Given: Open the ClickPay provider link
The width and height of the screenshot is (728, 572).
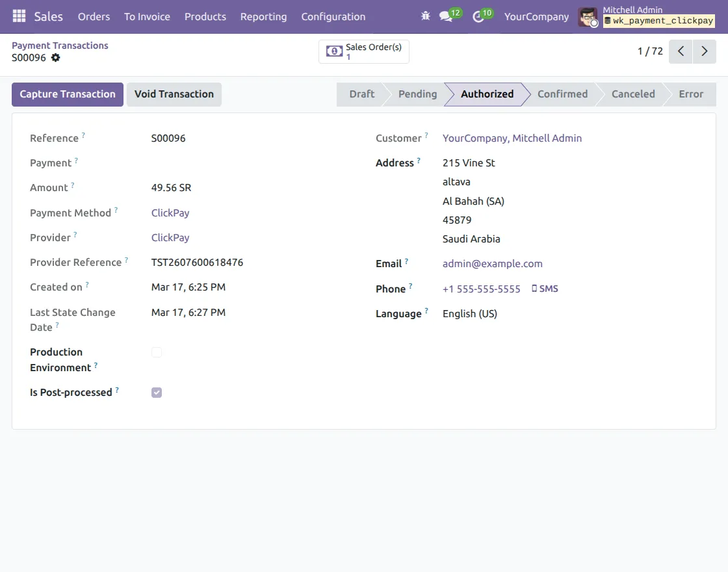Looking at the screenshot, I should (170, 238).
